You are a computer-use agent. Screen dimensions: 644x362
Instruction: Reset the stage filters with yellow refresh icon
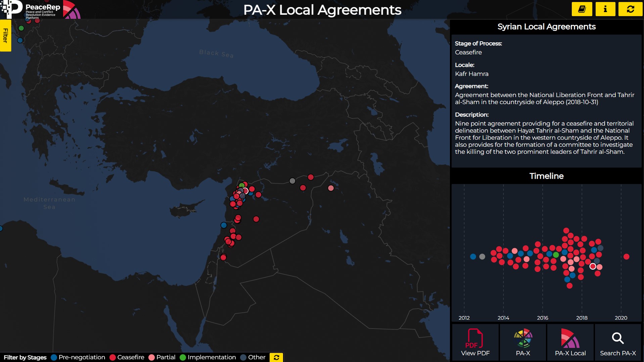coord(276,357)
